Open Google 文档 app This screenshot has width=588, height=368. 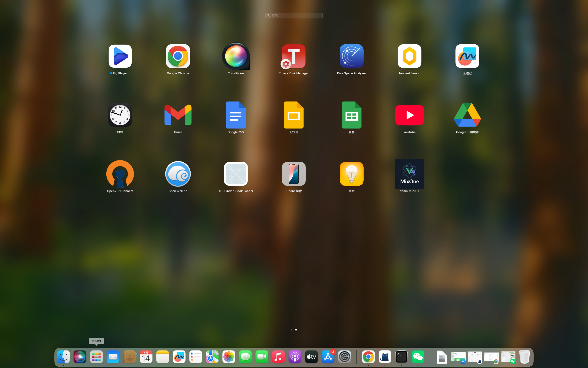[x=236, y=115]
